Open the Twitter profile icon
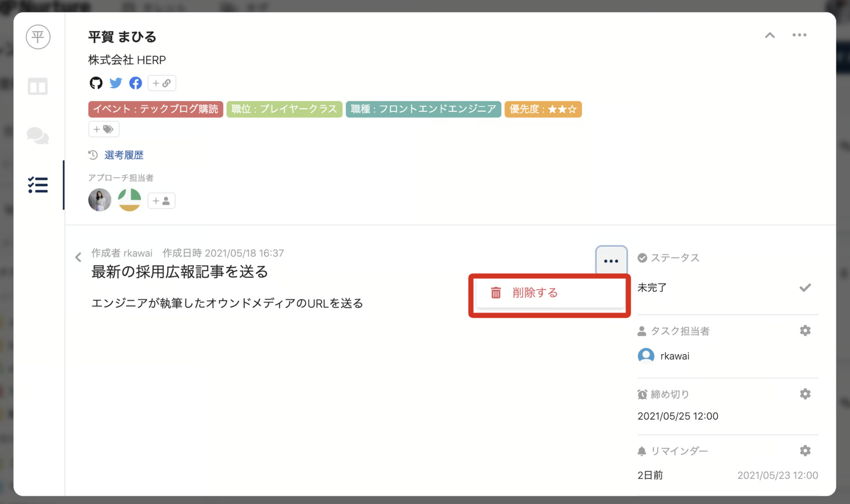Screen dimensions: 850x504 pyautogui.click(x=116, y=83)
